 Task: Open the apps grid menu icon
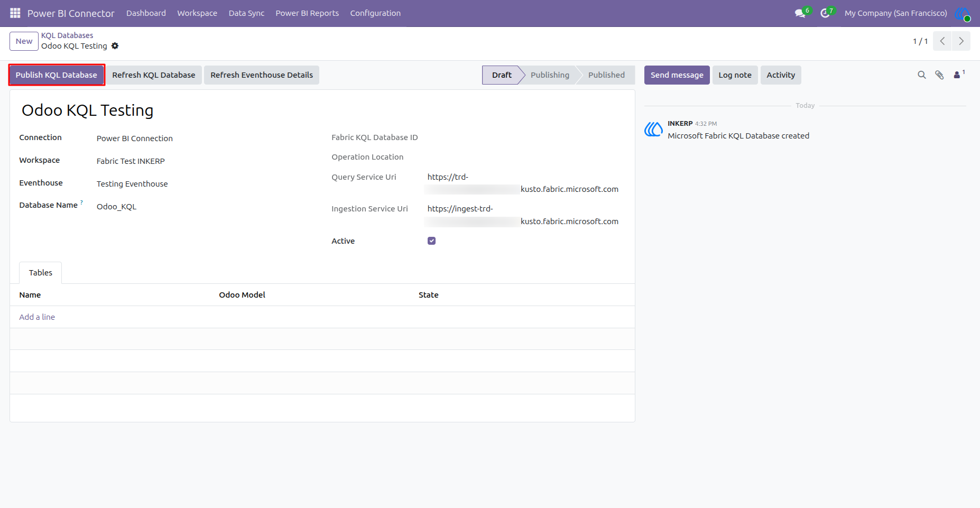(15, 13)
